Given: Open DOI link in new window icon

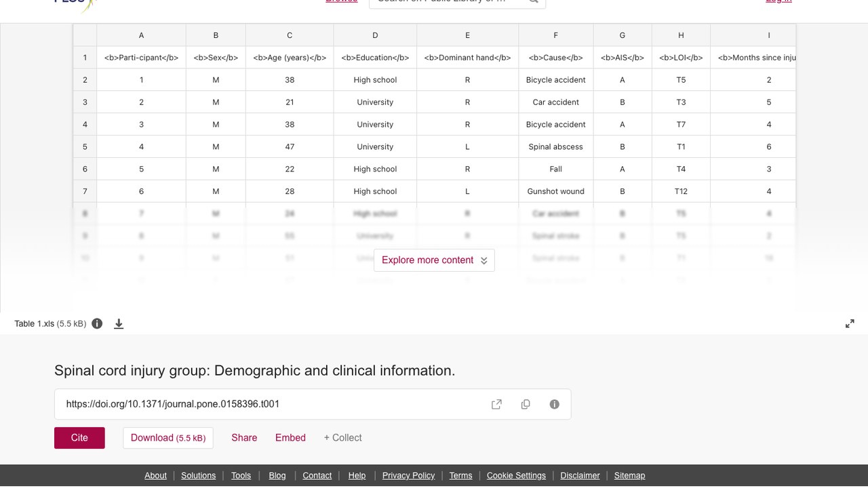Looking at the screenshot, I should click(x=496, y=404).
